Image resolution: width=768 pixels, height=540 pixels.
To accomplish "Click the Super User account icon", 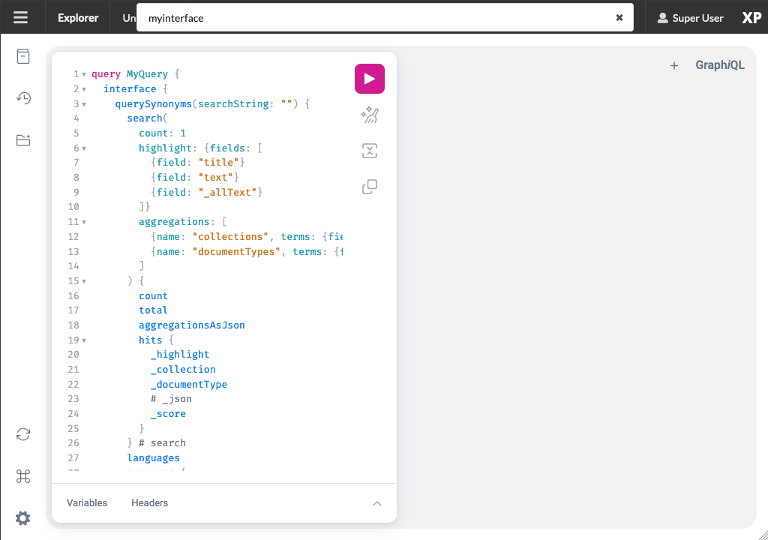I will click(662, 18).
